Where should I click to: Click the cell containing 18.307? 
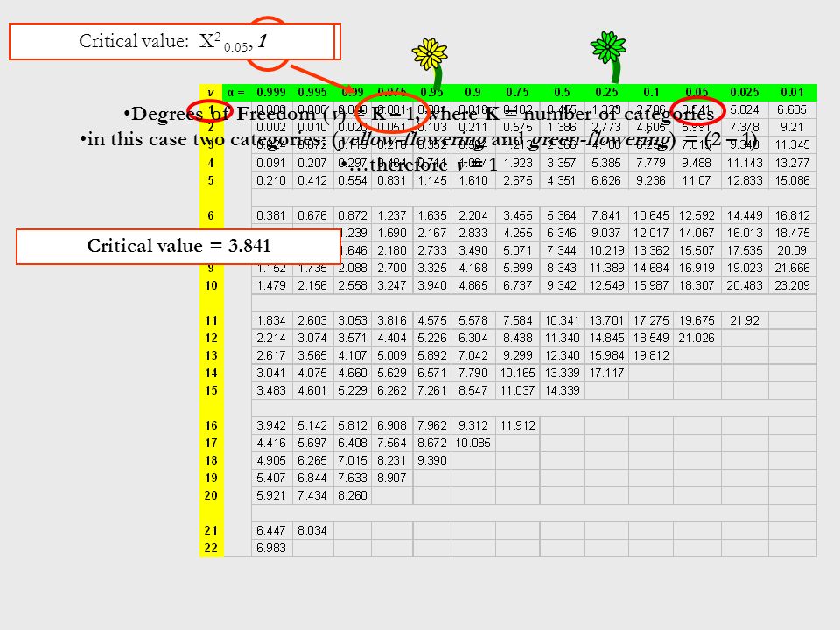tap(696, 285)
